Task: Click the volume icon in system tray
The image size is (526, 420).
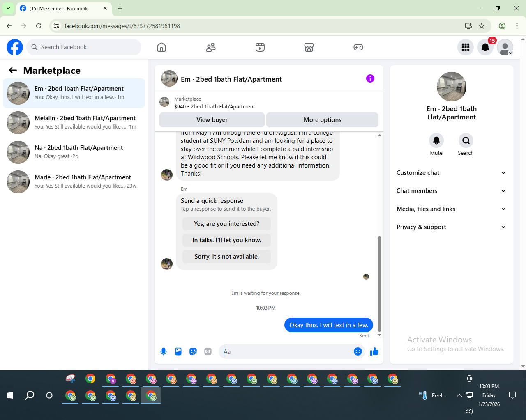Action: point(469,411)
